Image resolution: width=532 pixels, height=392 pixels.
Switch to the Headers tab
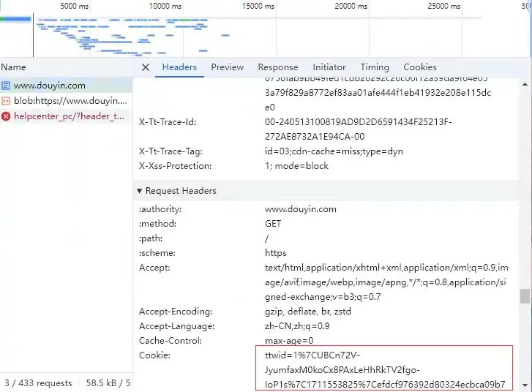click(x=179, y=67)
